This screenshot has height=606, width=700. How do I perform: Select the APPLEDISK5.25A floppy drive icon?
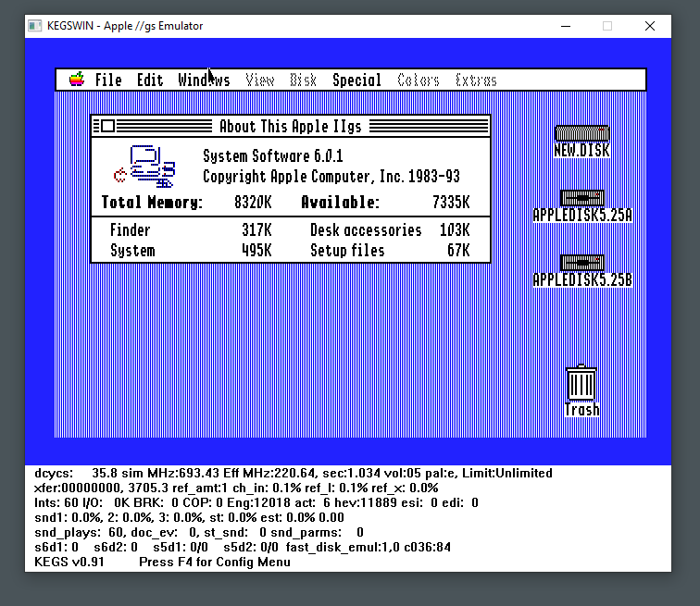[x=582, y=198]
